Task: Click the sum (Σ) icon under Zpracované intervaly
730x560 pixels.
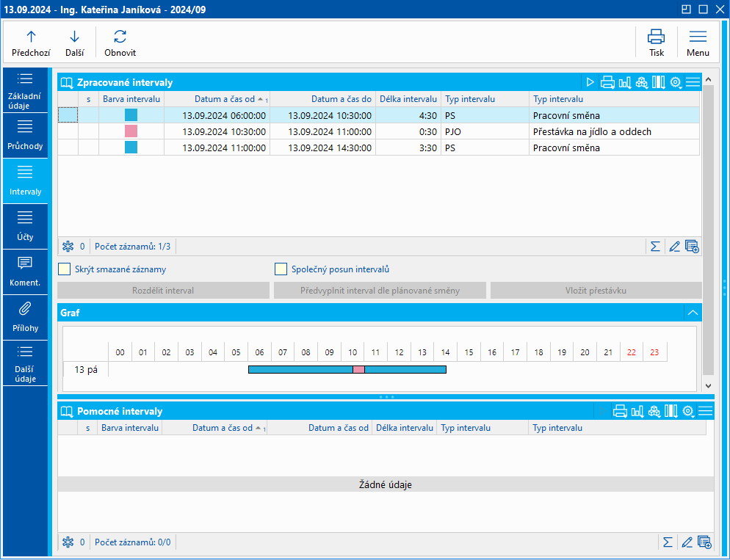Action: tap(655, 247)
